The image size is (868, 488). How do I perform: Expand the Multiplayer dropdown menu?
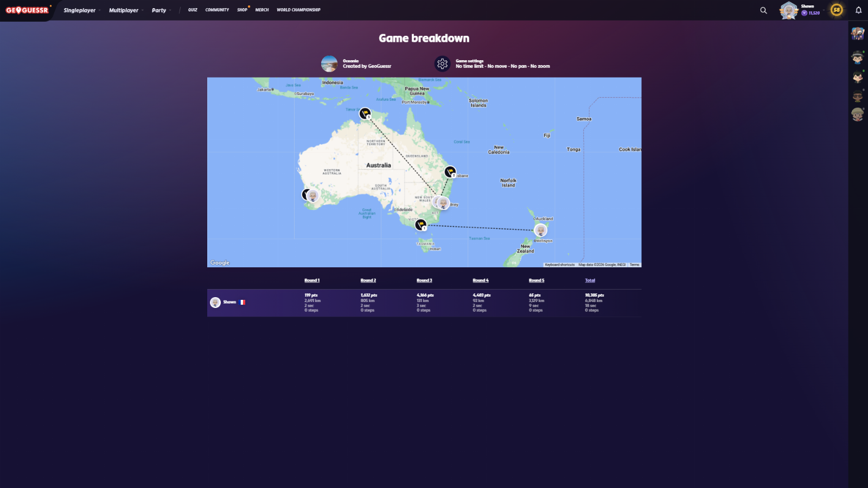pyautogui.click(x=126, y=10)
